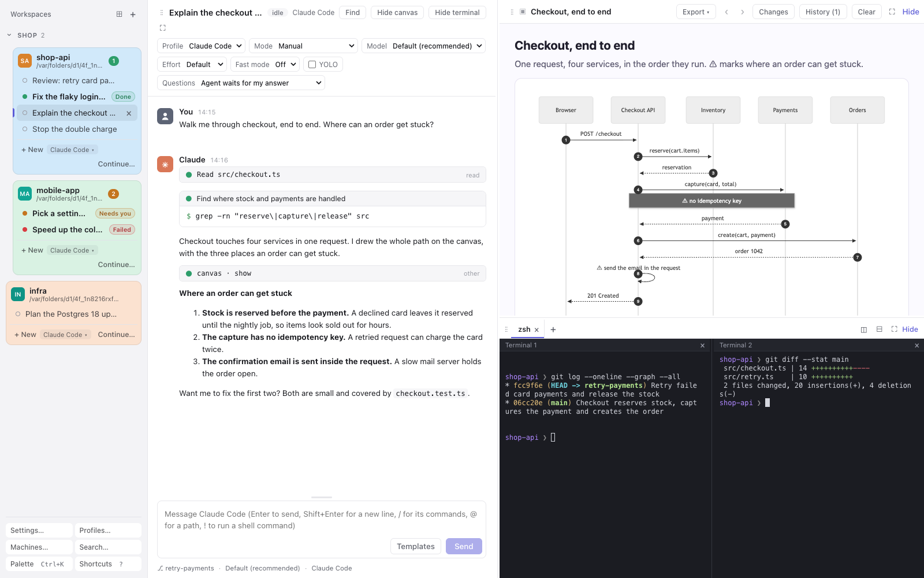This screenshot has height=578, width=924.
Task: Close Terminal 1 pane
Action: tap(702, 346)
